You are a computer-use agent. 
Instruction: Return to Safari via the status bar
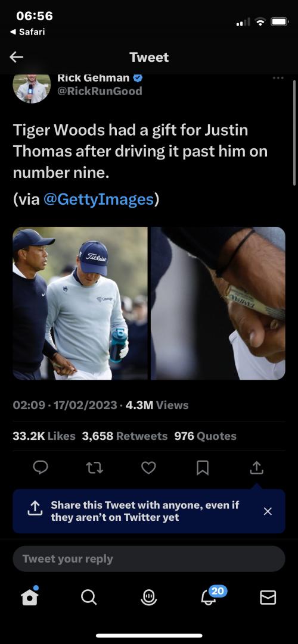27,32
